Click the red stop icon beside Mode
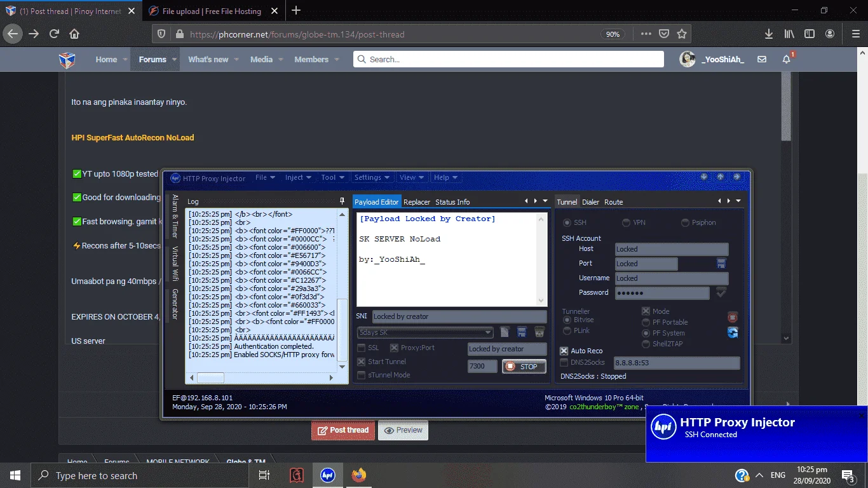The image size is (868, 488). pos(733,317)
